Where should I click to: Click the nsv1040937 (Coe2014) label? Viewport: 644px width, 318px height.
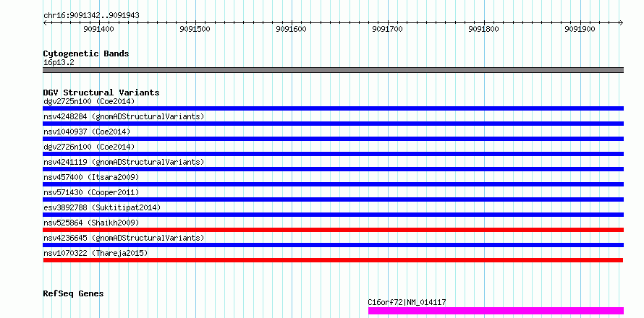[x=87, y=132]
